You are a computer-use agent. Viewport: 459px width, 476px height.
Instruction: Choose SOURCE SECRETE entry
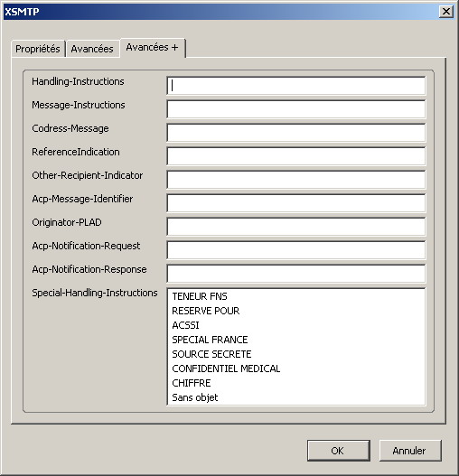(296, 354)
